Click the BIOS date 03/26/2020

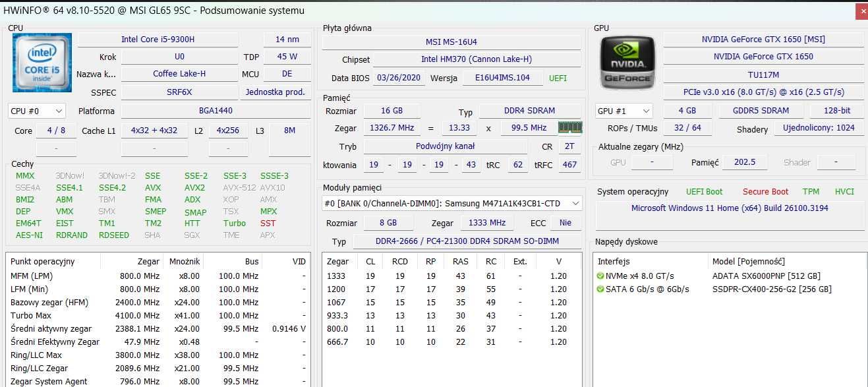tap(400, 78)
